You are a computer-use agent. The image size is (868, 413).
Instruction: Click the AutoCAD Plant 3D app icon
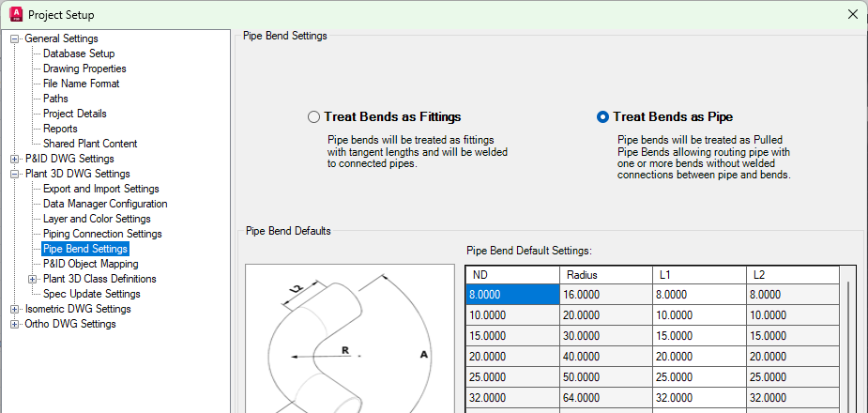click(15, 15)
